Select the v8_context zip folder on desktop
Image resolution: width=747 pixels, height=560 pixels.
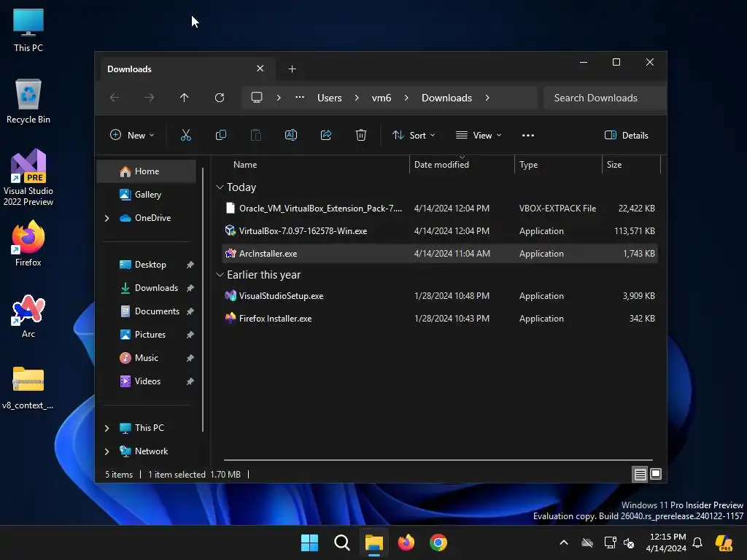click(28, 388)
